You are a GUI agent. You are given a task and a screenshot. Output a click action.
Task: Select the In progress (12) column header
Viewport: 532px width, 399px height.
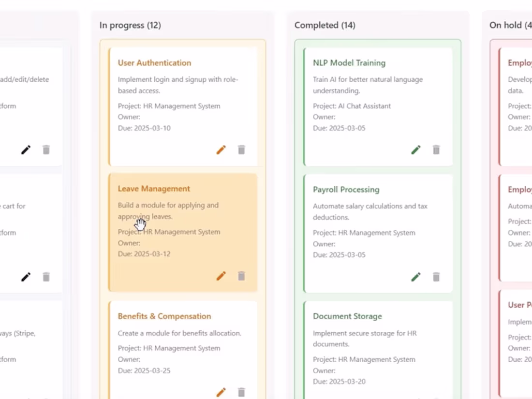click(130, 25)
